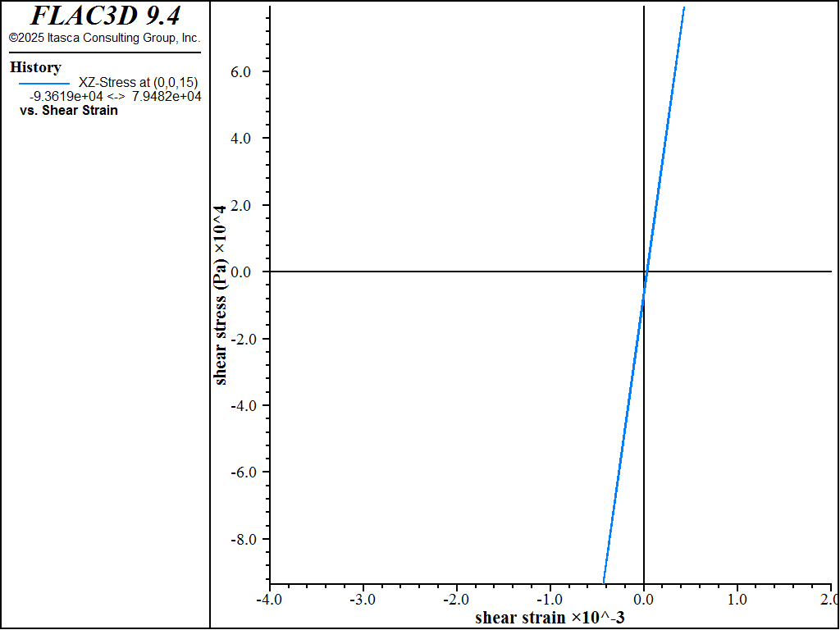Click the 1.0 x-axis tick label
The height and width of the screenshot is (630, 840).
click(x=737, y=599)
